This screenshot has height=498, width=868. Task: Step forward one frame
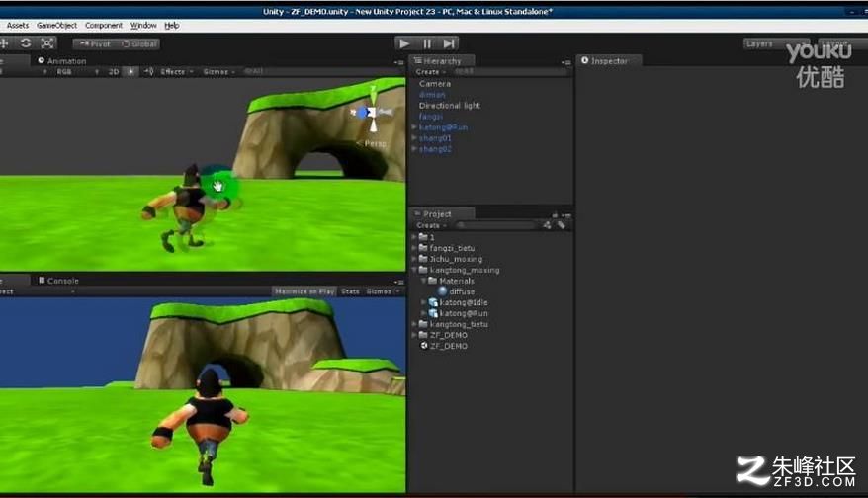449,43
